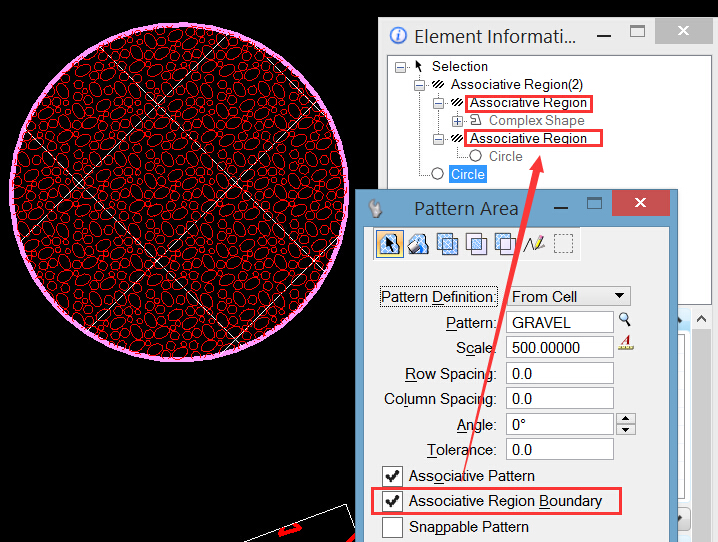Click the Column Spacing input field

click(560, 399)
